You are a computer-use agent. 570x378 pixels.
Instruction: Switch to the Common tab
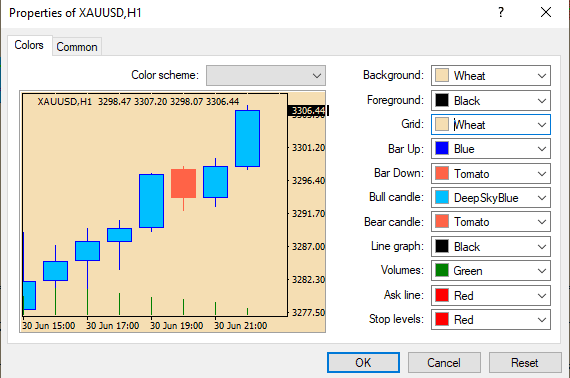pos(77,47)
